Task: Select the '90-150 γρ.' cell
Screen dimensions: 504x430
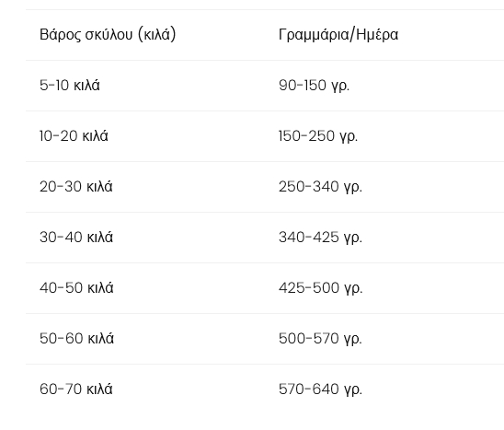Action: click(314, 86)
